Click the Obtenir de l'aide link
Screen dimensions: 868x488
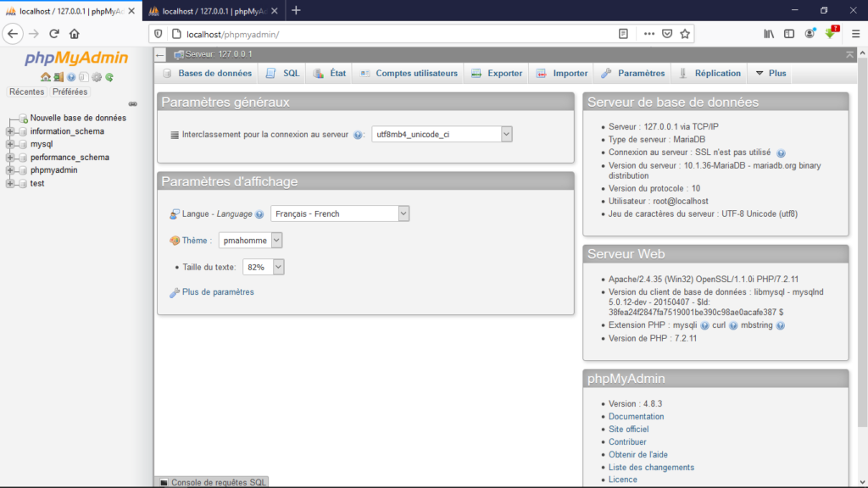637,455
